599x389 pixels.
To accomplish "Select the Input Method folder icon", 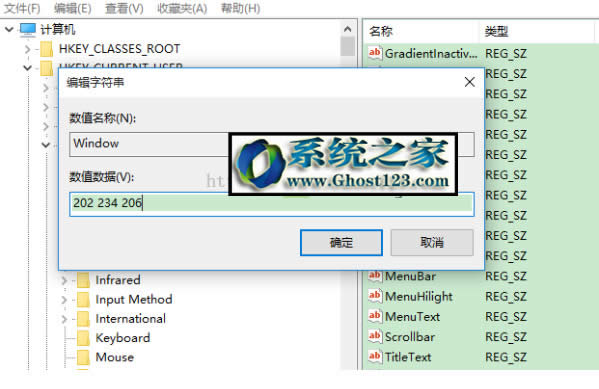I will click(83, 299).
